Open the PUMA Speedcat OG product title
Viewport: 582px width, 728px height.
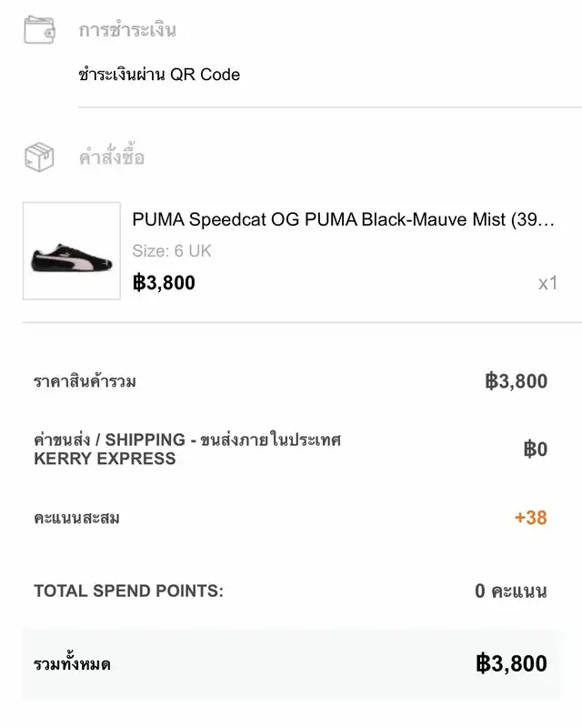point(343,219)
